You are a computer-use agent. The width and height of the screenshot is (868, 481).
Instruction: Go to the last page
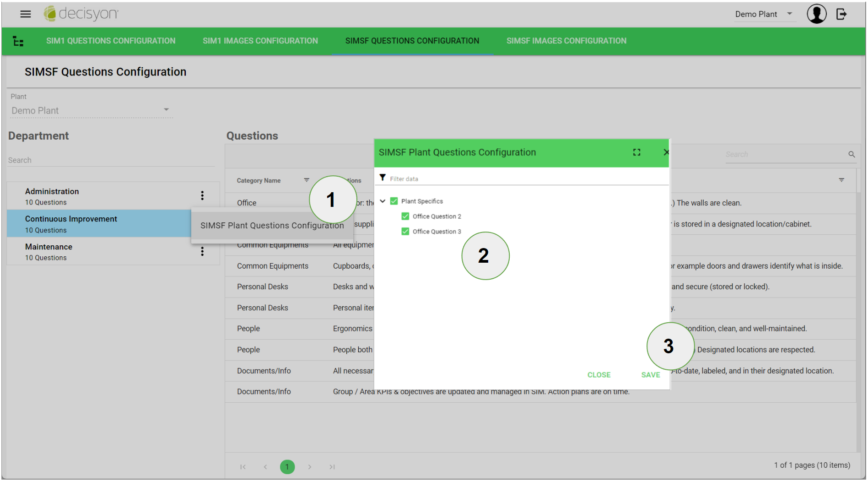(x=332, y=467)
